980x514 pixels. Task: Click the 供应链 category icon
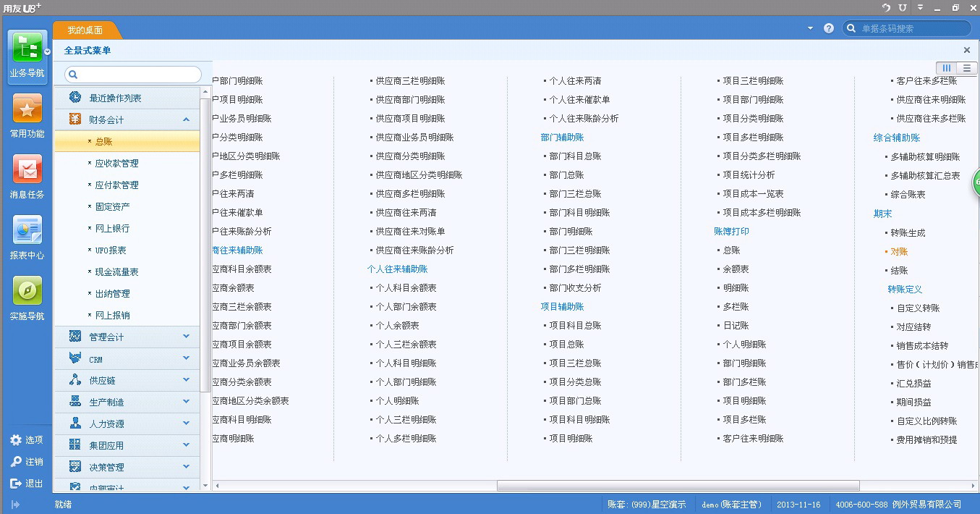point(75,380)
